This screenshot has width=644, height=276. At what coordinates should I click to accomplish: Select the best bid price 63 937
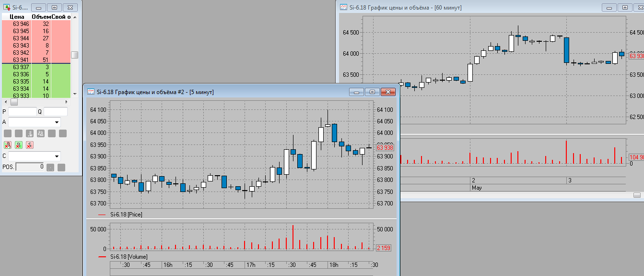(x=21, y=67)
